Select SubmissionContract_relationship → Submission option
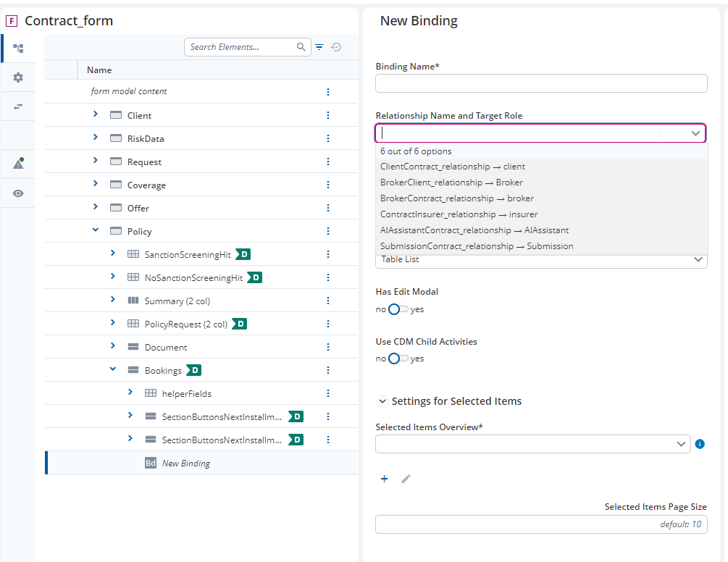The image size is (728, 562). [x=541, y=246]
